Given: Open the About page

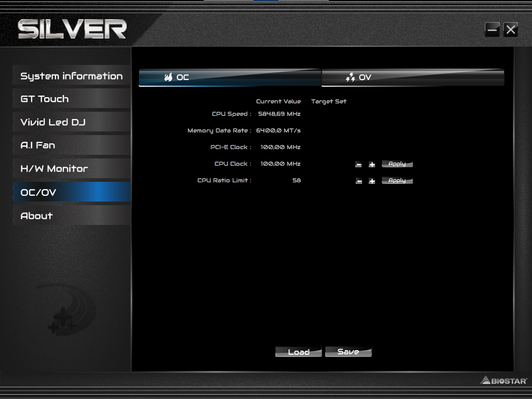Looking at the screenshot, I should pyautogui.click(x=72, y=216).
